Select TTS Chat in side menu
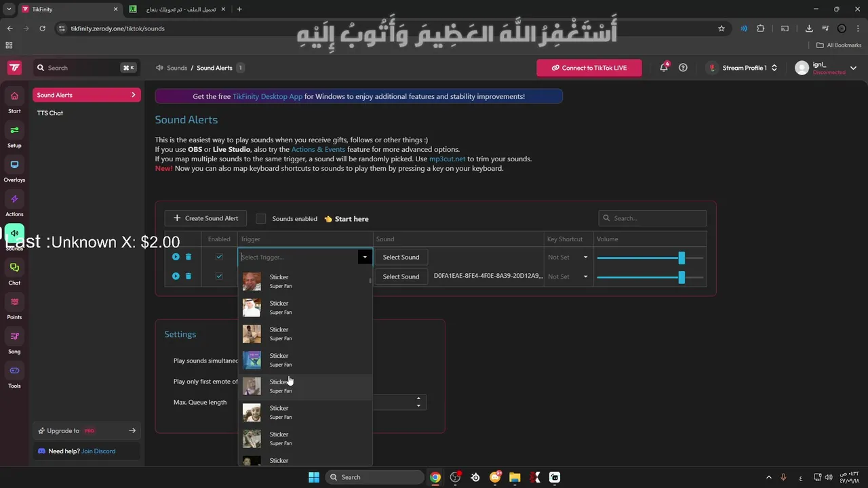 click(x=50, y=113)
